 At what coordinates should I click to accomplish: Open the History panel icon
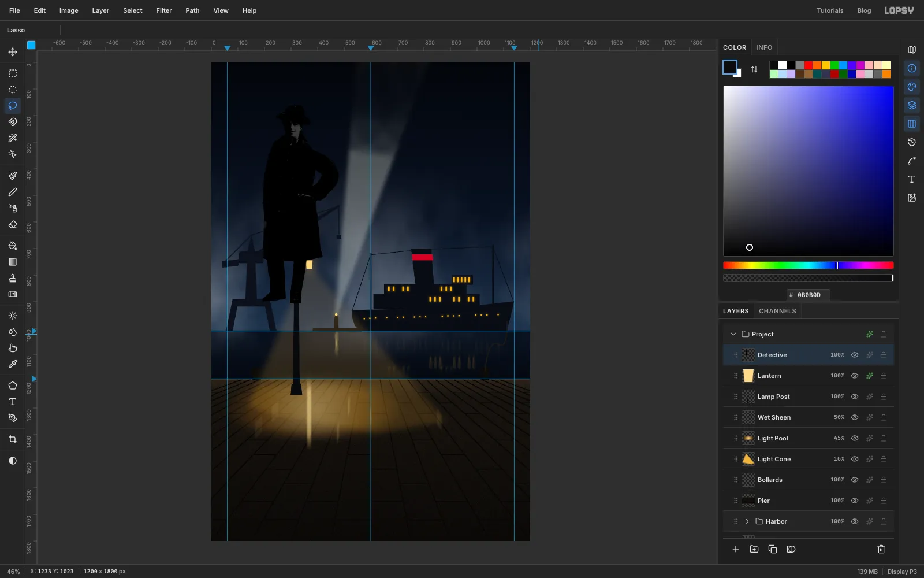pyautogui.click(x=912, y=142)
